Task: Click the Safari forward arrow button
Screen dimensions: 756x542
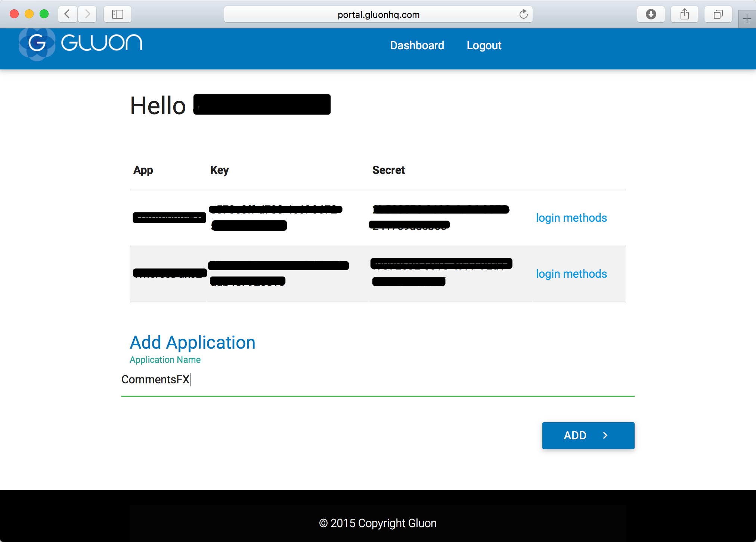Action: click(x=87, y=14)
